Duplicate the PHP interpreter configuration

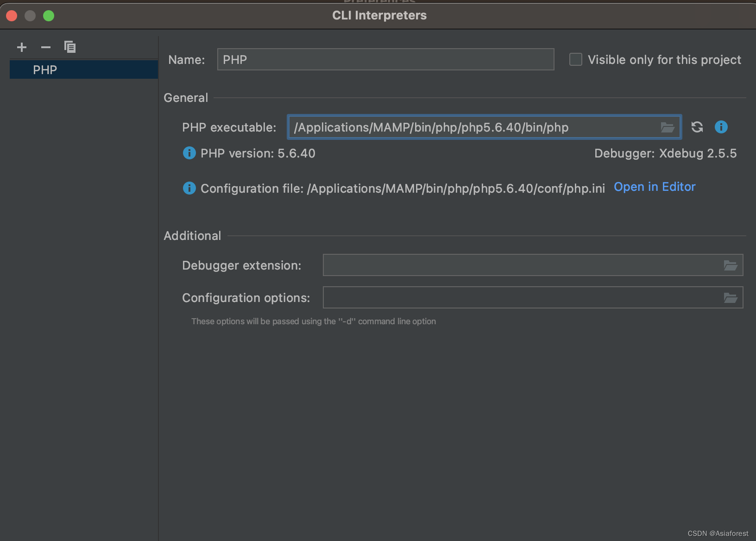70,47
